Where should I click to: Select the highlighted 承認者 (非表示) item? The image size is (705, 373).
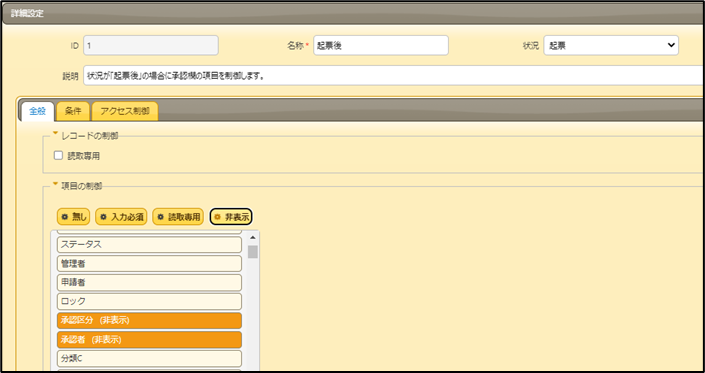tap(149, 340)
